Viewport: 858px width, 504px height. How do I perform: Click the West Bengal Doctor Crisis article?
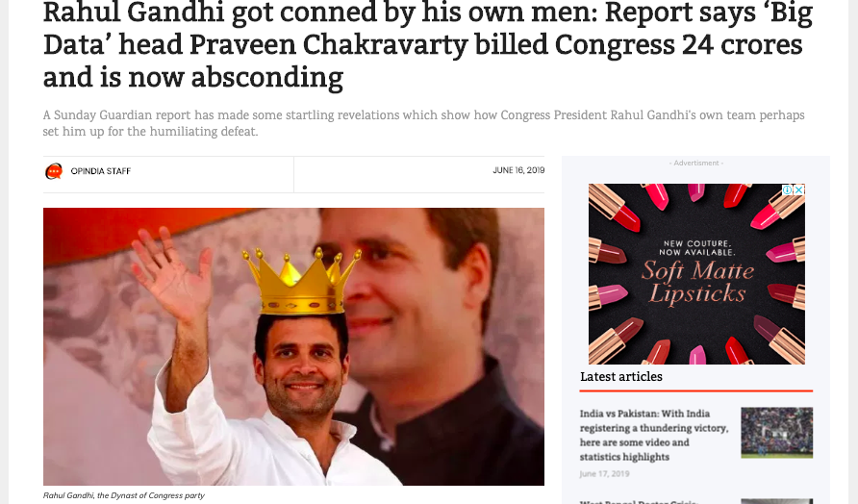point(639,501)
